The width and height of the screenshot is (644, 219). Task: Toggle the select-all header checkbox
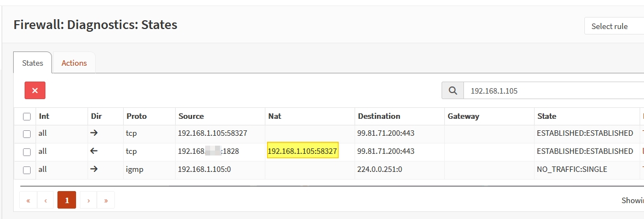pos(27,116)
